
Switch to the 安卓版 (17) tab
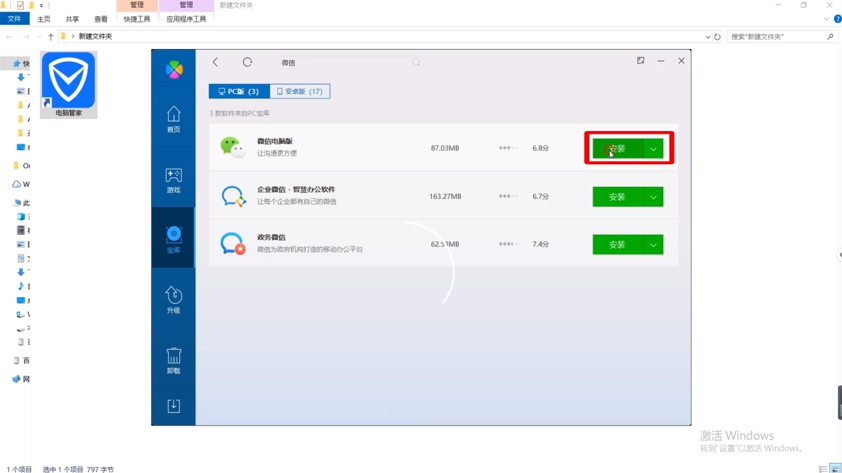coord(300,91)
